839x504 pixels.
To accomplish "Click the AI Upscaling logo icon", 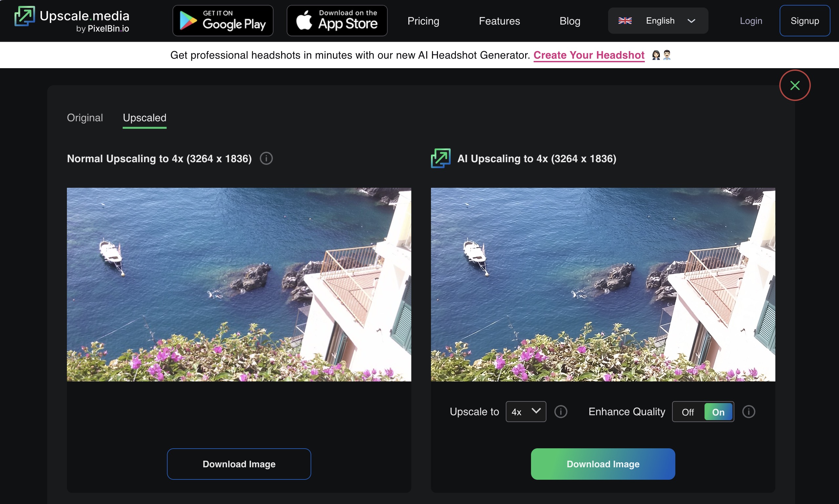I will (440, 158).
